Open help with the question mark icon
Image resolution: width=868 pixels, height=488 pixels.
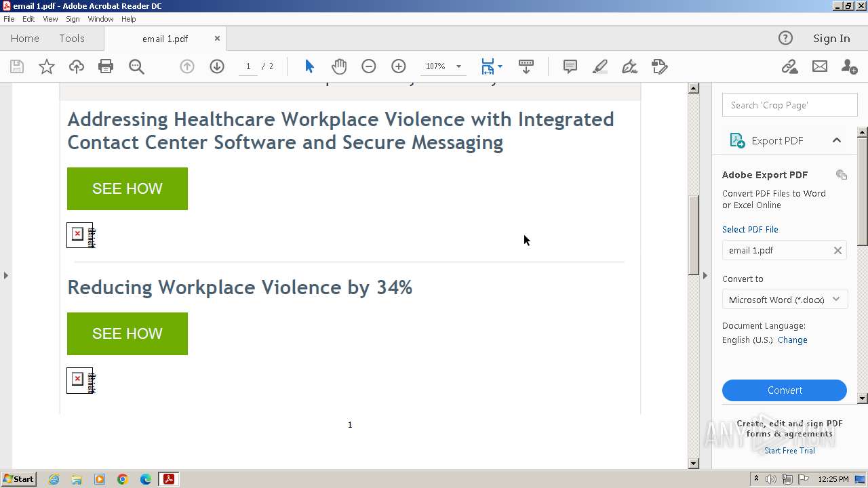[x=785, y=38]
